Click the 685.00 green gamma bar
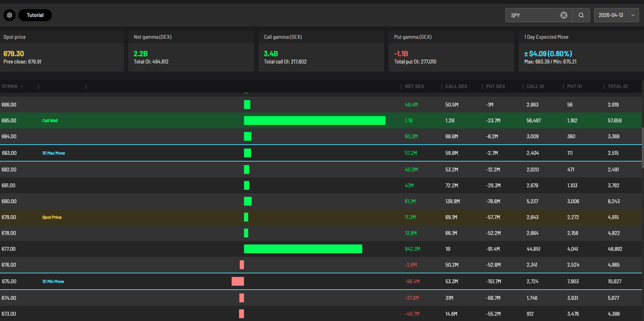This screenshot has width=644, height=321. click(314, 121)
